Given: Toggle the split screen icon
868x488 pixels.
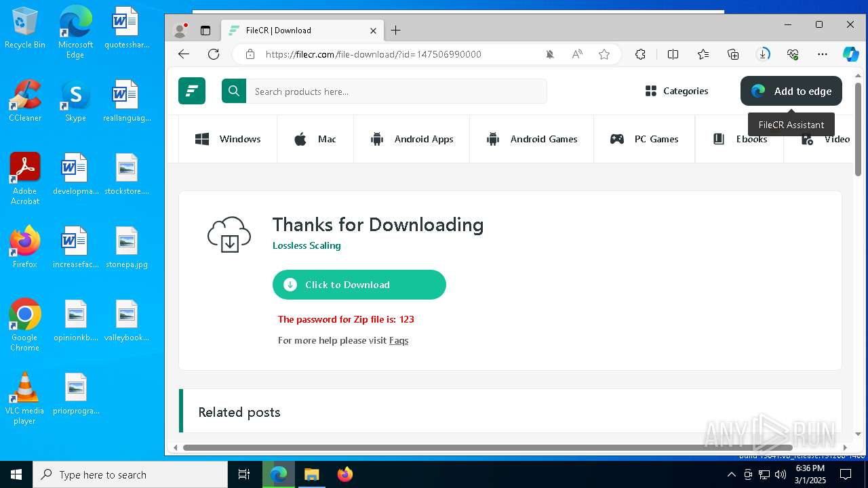Looking at the screenshot, I should point(673,54).
